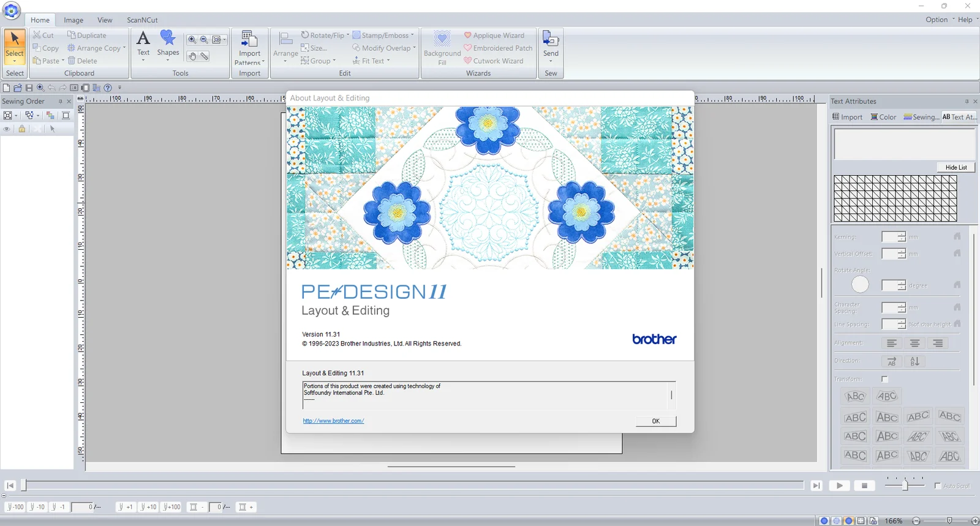Open the www.brother.com link
The height and width of the screenshot is (526, 980).
(333, 421)
